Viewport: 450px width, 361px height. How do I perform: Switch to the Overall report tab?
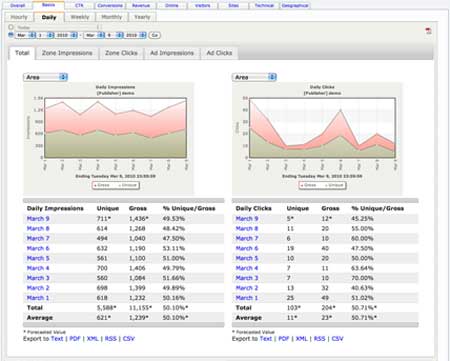[x=18, y=6]
